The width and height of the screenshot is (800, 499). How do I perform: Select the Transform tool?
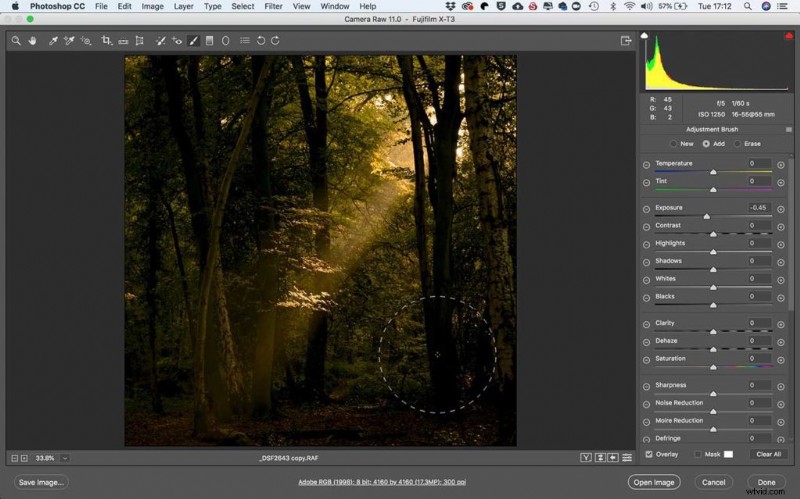[139, 40]
